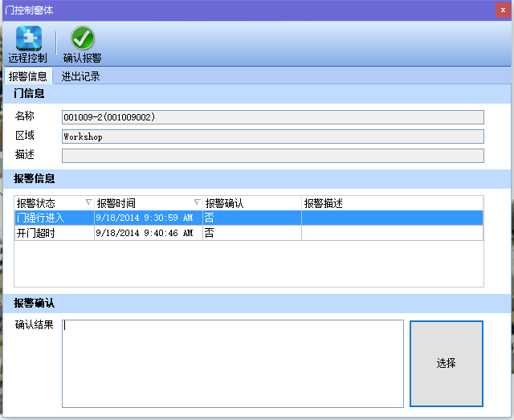The image size is (514, 420).
Task: Click the 9:40:46 AM alarm time cell
Action: pos(148,233)
